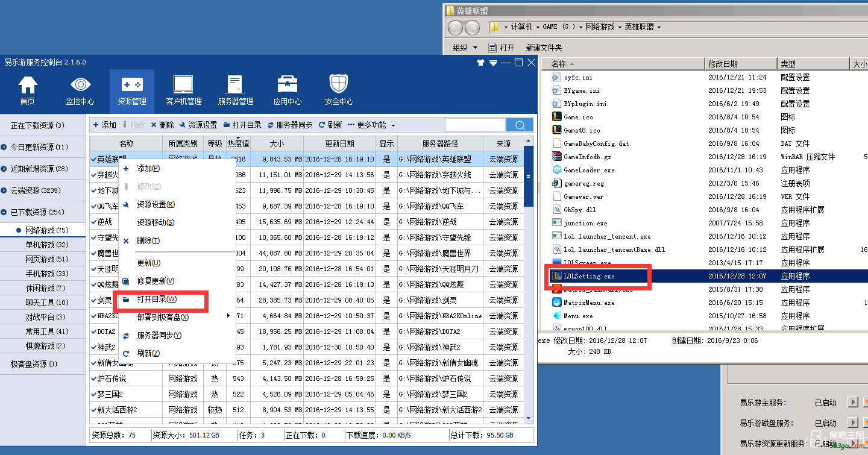This screenshot has height=455, width=868.
Task: Choose 删除(T) in context menu
Action: coord(148,241)
